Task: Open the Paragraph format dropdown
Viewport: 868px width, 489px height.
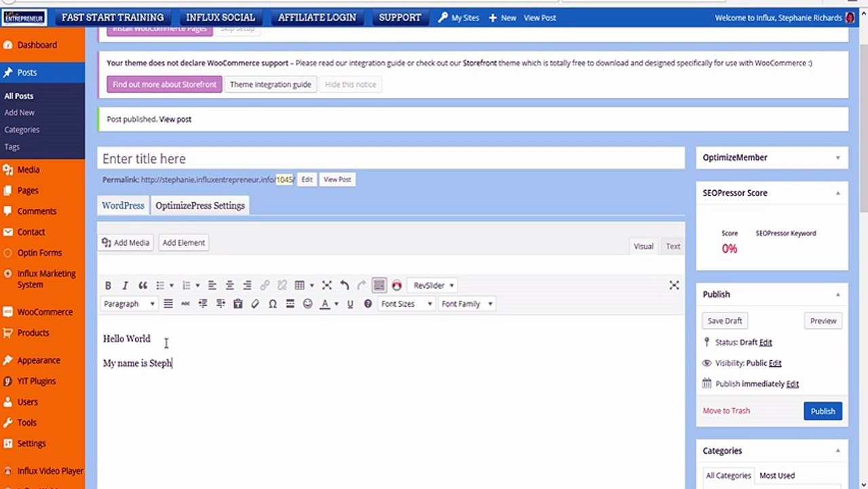Action: (x=129, y=304)
